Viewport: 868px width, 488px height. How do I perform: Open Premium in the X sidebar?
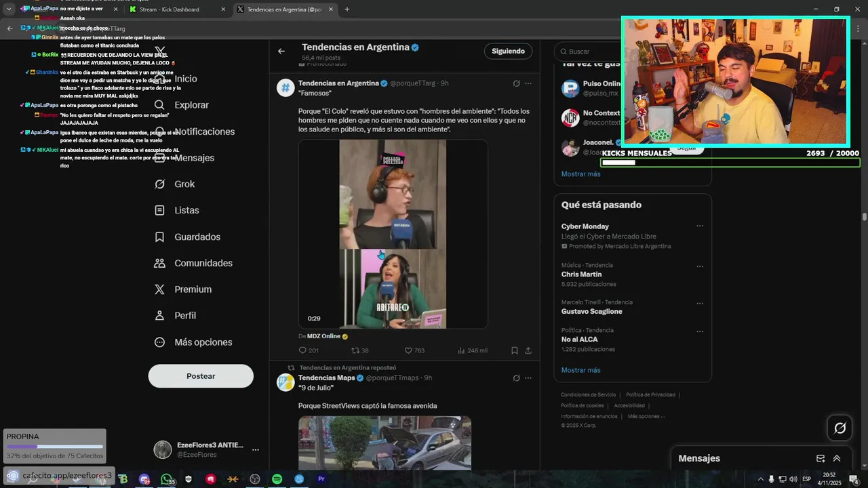click(183, 289)
